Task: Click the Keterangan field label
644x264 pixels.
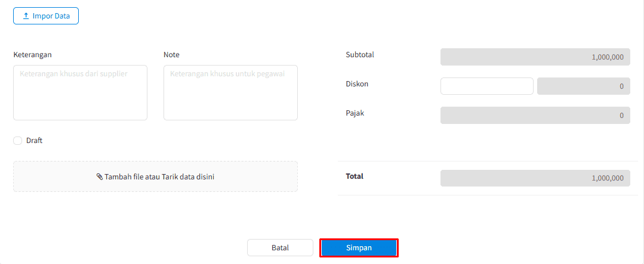Action: pos(32,55)
